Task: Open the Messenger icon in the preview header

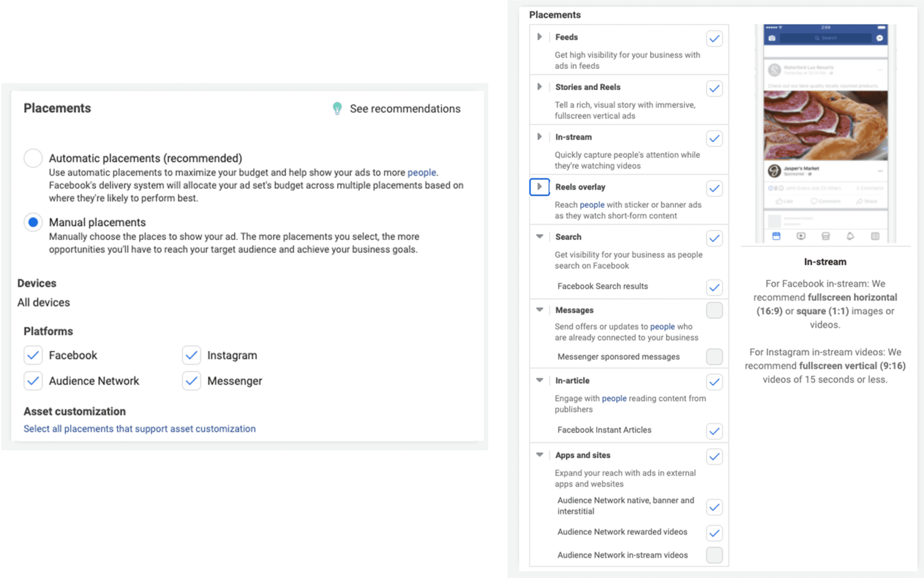Action: pyautogui.click(x=880, y=38)
